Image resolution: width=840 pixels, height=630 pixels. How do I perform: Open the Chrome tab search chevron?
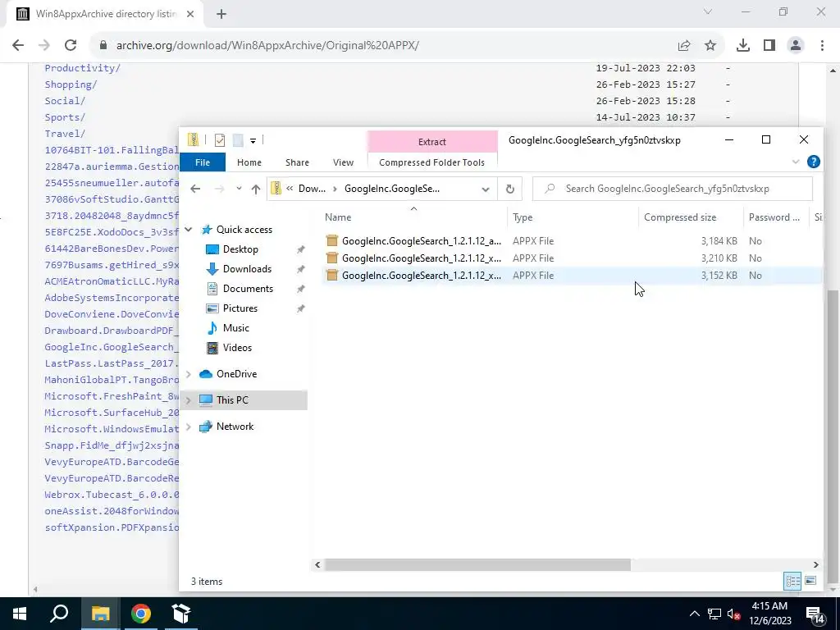pos(708,11)
